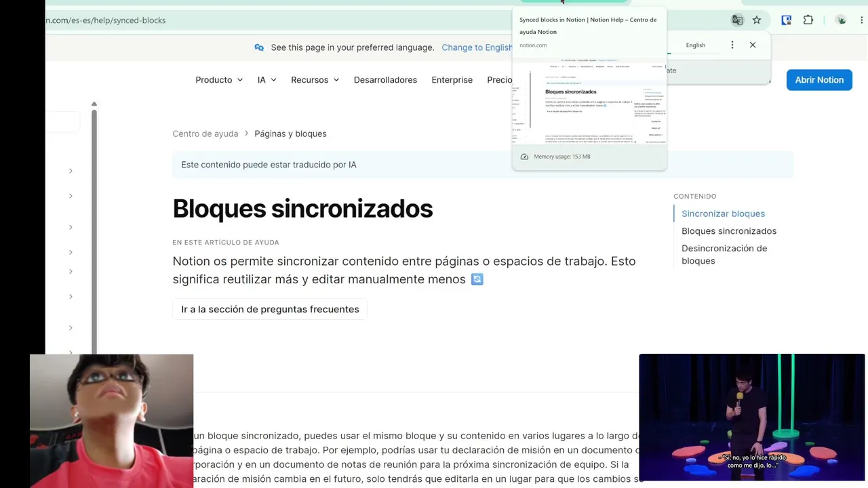Click 'Ir a la sección de preguntas frecuentes'

[x=270, y=309]
